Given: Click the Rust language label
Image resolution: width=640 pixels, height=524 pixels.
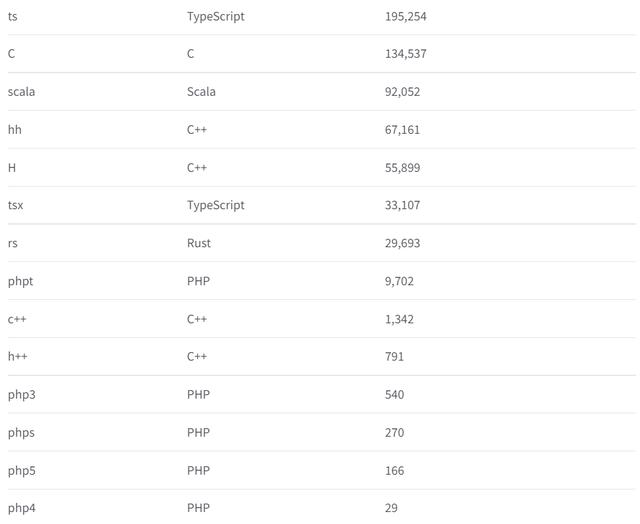Looking at the screenshot, I should [x=199, y=243].
